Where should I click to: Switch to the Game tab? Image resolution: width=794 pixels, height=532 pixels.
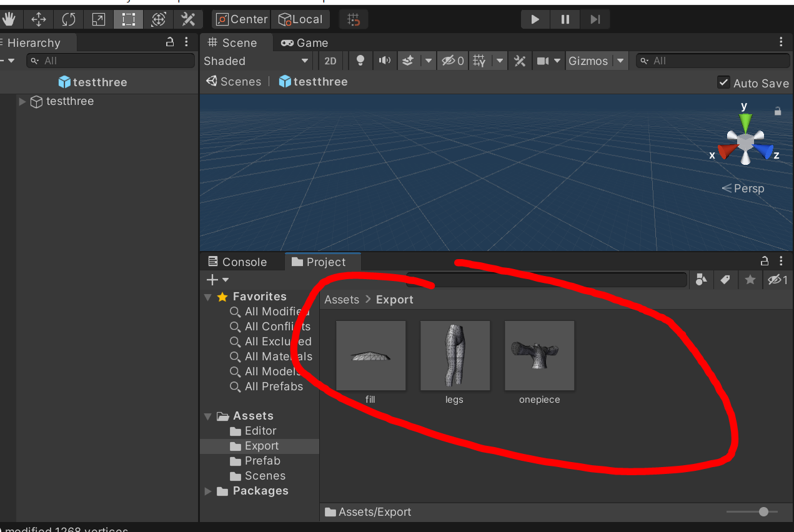305,42
